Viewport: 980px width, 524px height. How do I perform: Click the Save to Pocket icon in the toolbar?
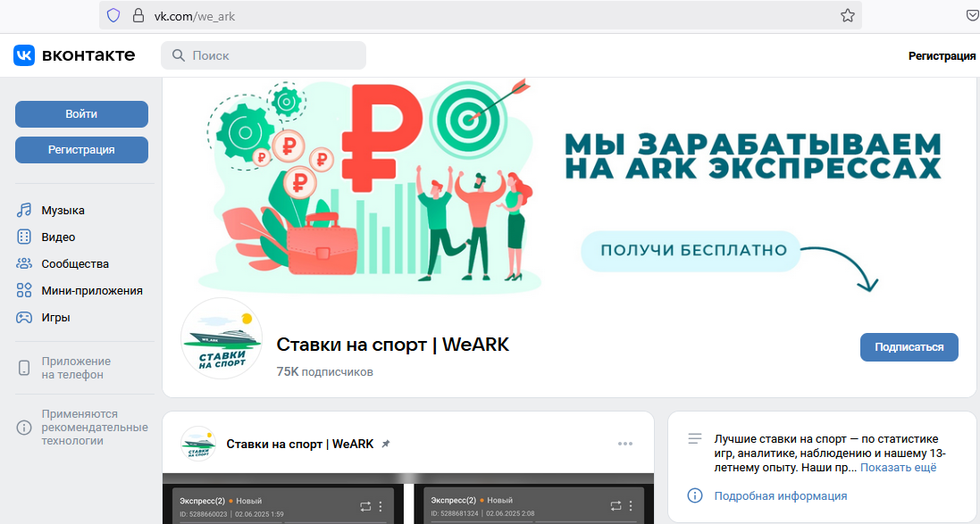click(973, 15)
